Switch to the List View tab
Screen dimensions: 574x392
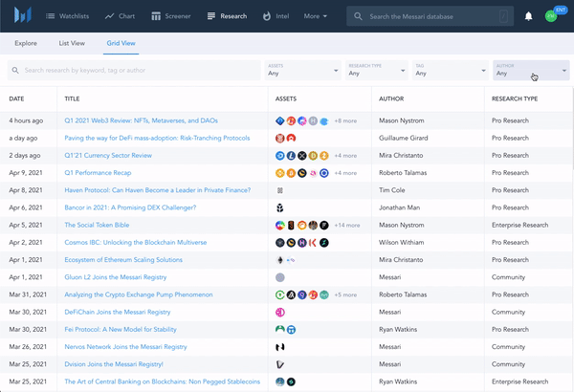click(72, 43)
